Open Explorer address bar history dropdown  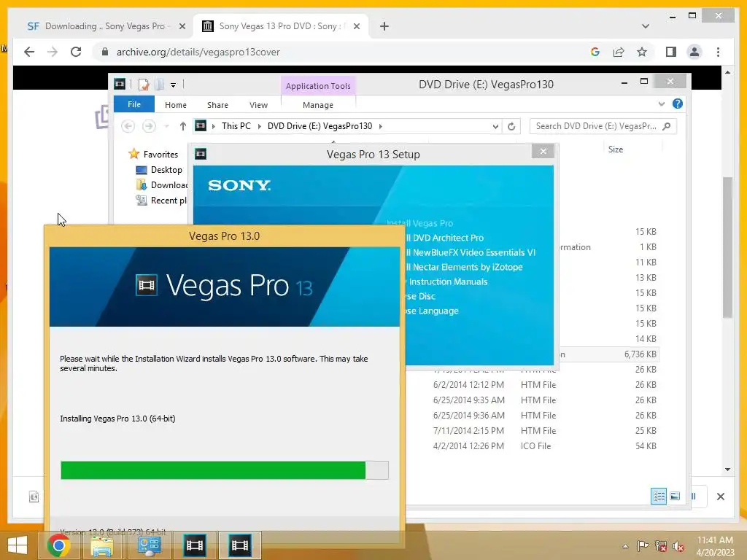495,126
